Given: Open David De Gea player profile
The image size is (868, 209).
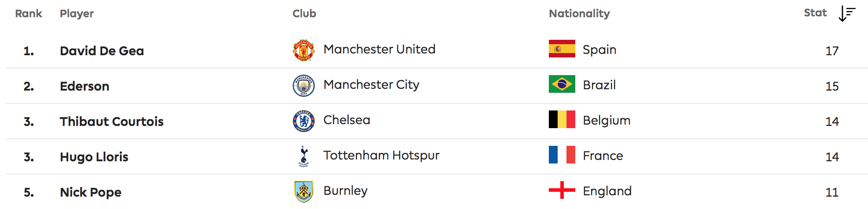Looking at the screenshot, I should tap(102, 51).
